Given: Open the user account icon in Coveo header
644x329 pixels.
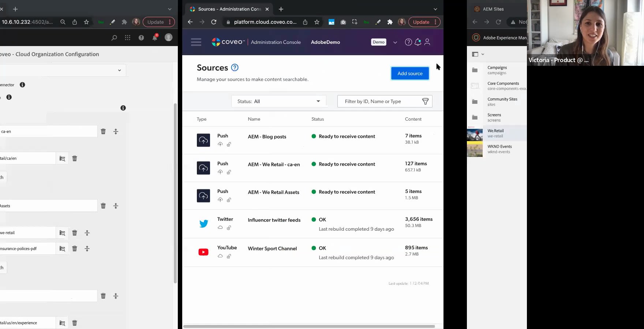Looking at the screenshot, I should click(427, 42).
